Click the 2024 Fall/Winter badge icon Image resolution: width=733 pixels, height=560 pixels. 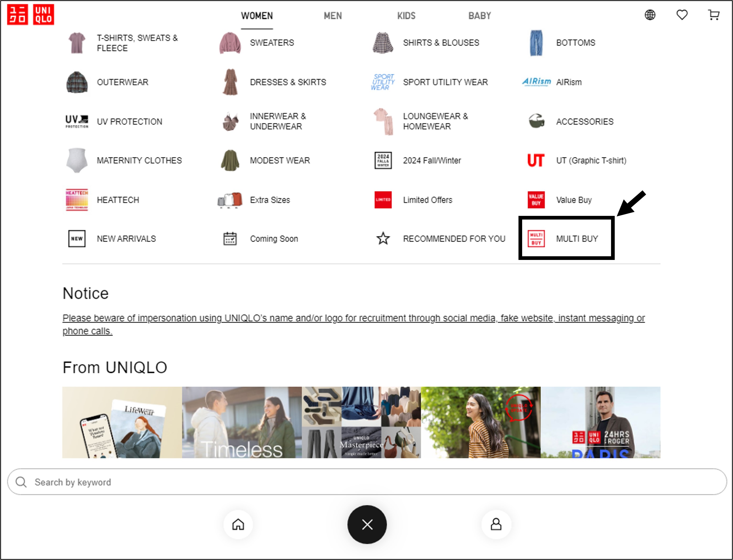pyautogui.click(x=383, y=161)
